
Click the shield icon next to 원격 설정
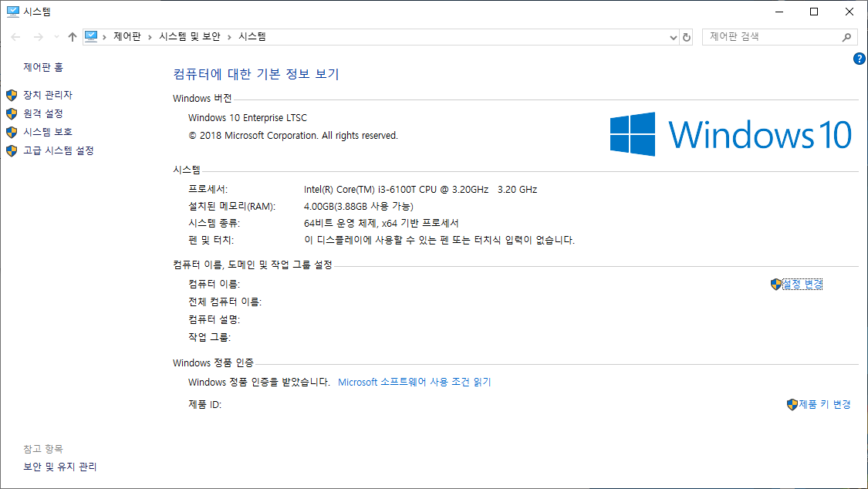coord(12,114)
